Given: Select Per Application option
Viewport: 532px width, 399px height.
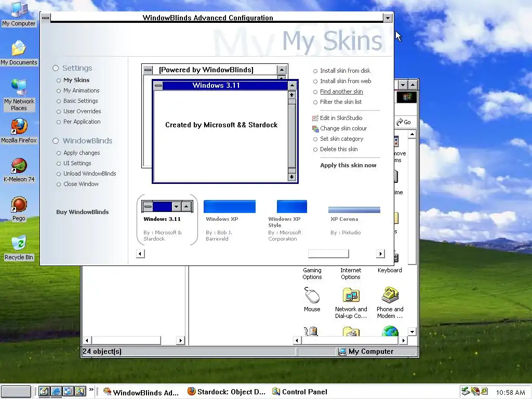Looking at the screenshot, I should 82,122.
